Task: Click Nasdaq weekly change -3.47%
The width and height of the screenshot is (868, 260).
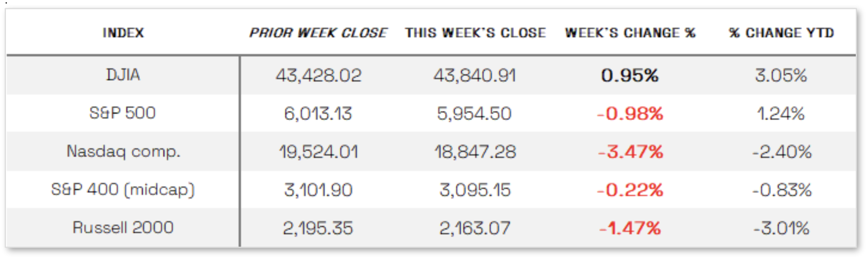Action: (x=630, y=152)
